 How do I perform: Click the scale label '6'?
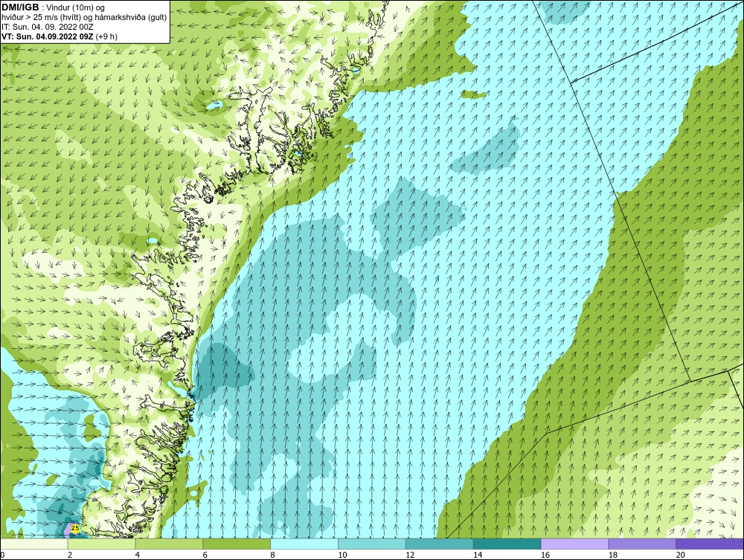click(x=205, y=555)
